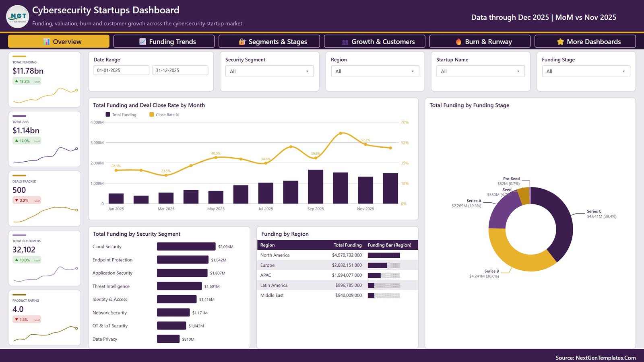Screen dimensions: 644x362
Task: Click the Sep 2025 funding bar
Action: click(316, 187)
